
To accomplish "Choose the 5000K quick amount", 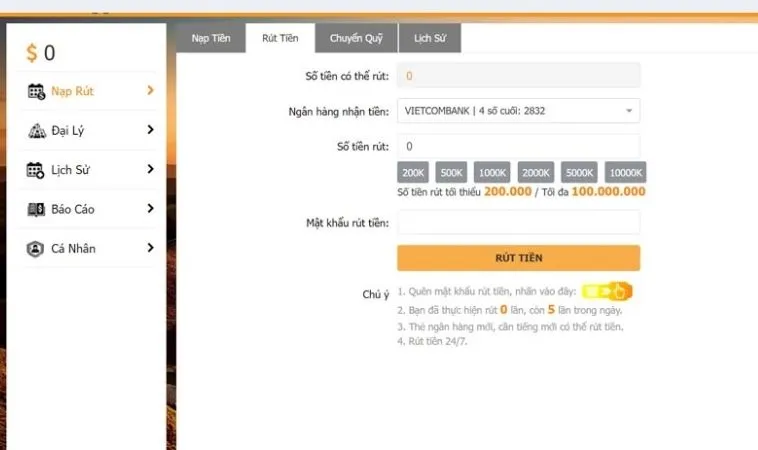I will tap(579, 173).
